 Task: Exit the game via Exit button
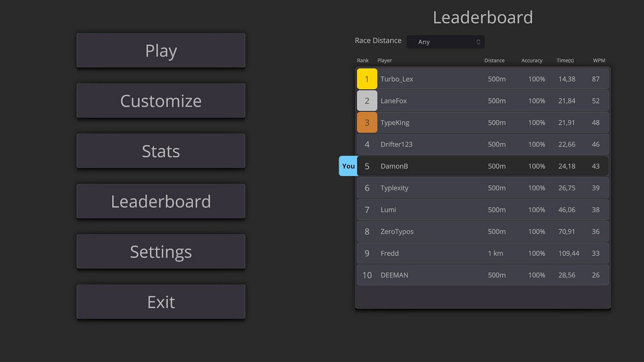click(x=161, y=302)
